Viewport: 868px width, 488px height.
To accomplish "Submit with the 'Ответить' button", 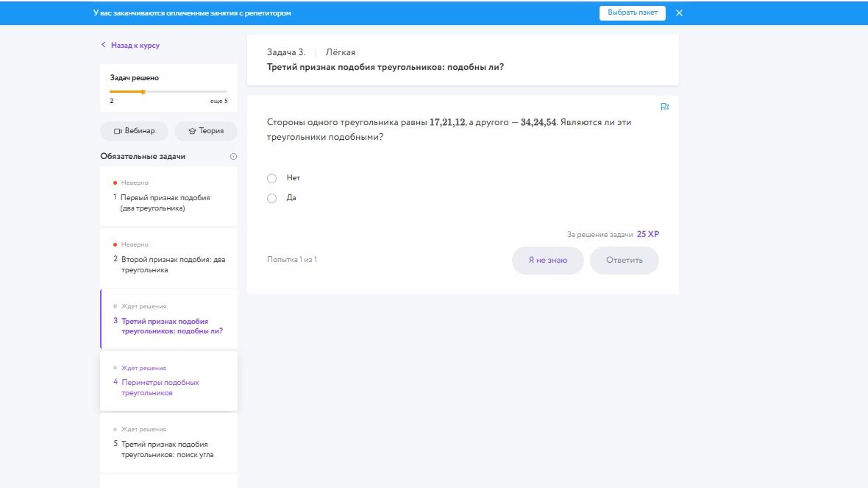I will click(625, 261).
